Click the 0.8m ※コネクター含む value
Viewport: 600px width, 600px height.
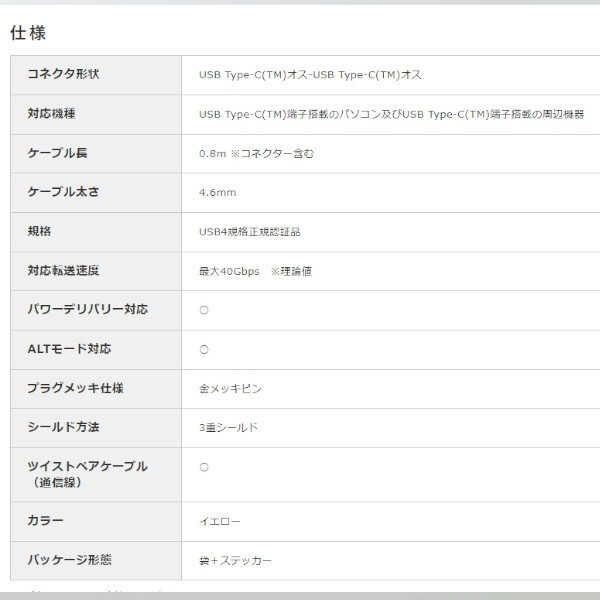256,153
